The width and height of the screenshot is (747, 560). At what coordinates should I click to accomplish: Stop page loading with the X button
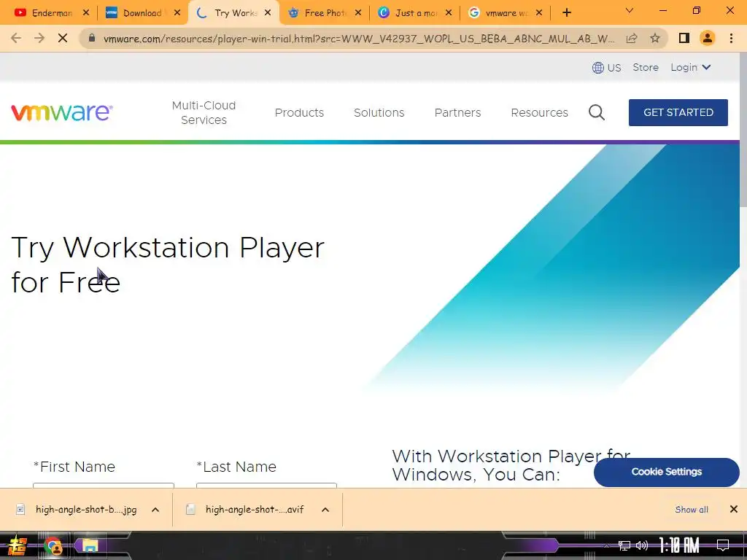(x=63, y=38)
